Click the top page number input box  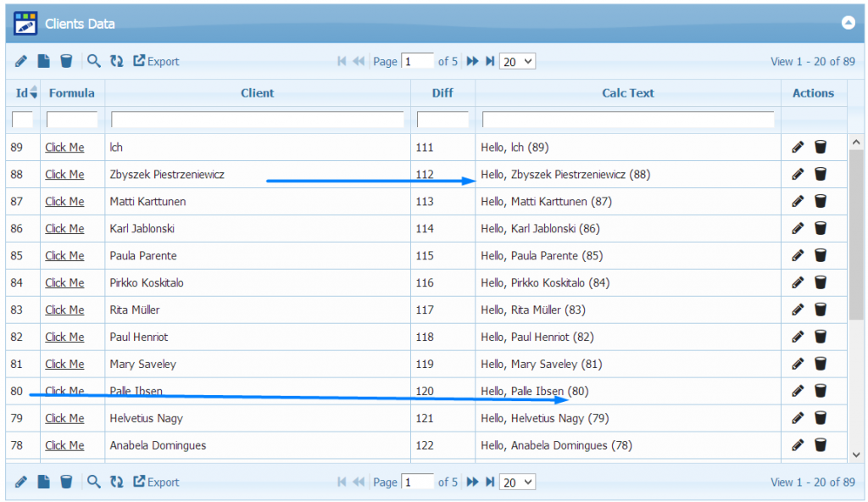(417, 61)
